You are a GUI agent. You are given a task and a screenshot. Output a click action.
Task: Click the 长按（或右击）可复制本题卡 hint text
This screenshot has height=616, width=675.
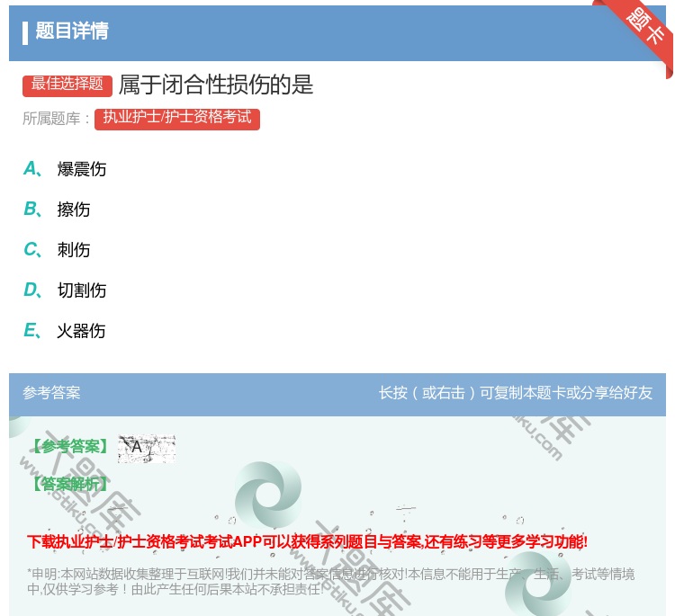point(516,392)
